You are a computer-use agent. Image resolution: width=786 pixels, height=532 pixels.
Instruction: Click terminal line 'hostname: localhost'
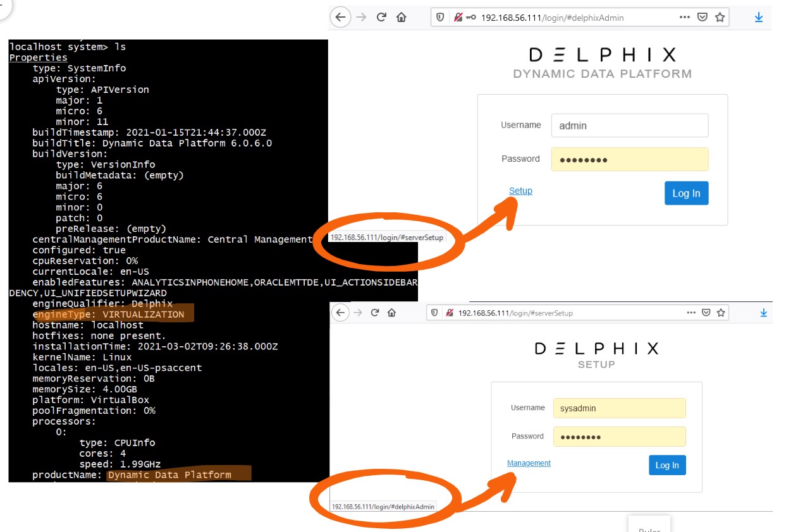(x=88, y=325)
